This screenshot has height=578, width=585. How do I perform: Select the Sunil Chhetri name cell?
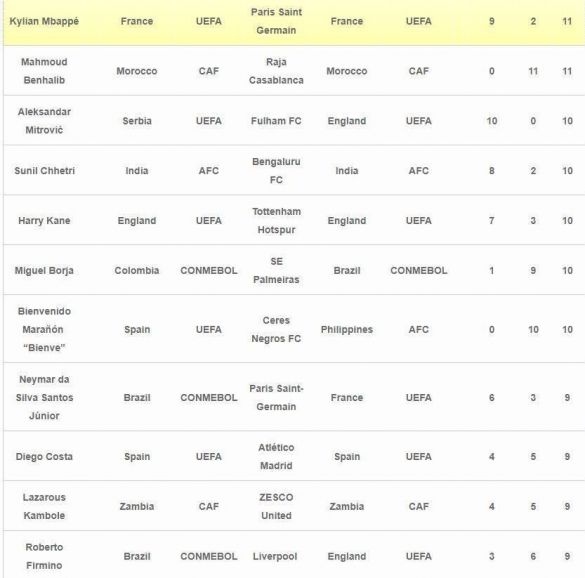coord(44,171)
